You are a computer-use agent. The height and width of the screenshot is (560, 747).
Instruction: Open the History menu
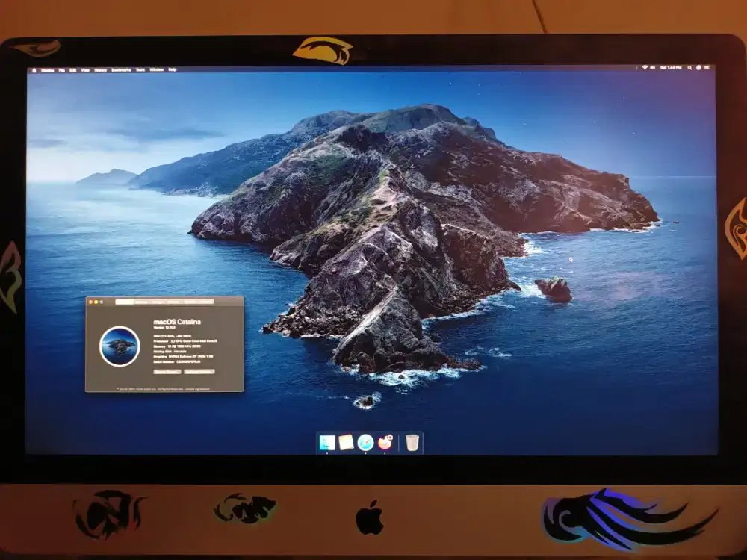point(101,70)
